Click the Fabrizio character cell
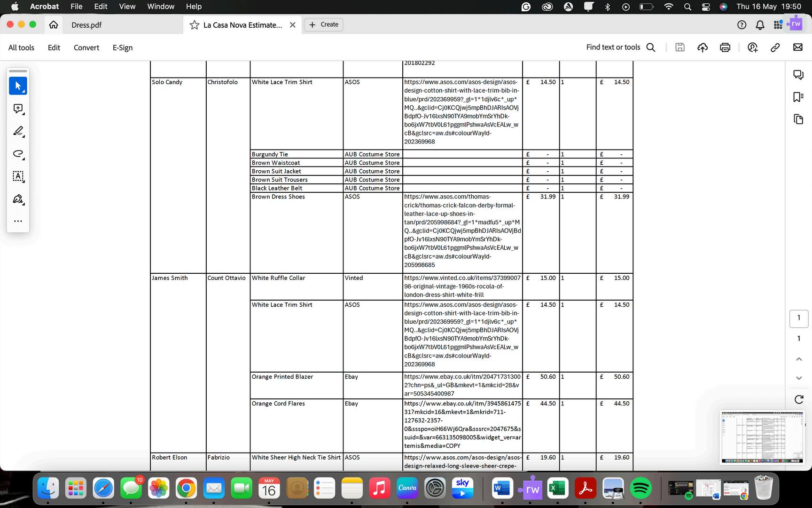Screen dimensions: 812x508 point(228,461)
